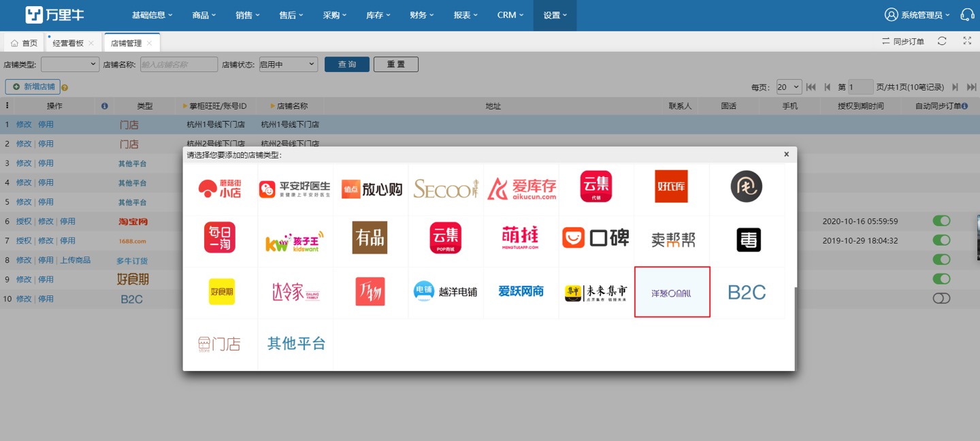Pick the 口碑 shop type
The width and height of the screenshot is (980, 441).
point(596,238)
